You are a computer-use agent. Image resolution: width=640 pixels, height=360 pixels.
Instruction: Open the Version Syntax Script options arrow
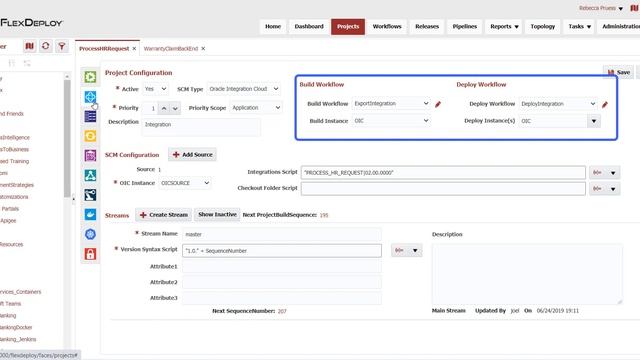415,250
